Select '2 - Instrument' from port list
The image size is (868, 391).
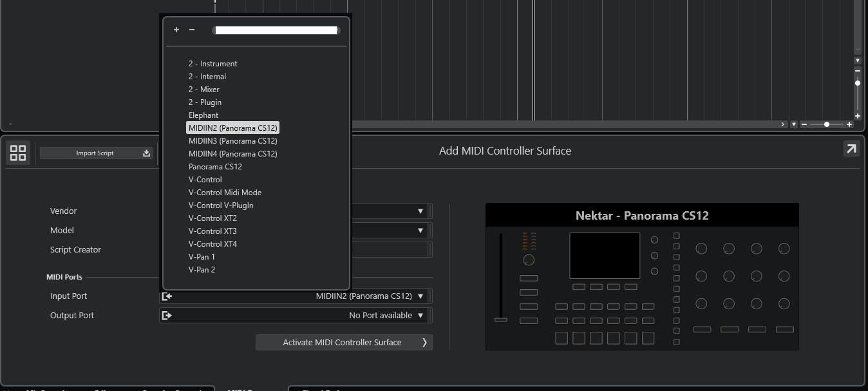click(212, 64)
